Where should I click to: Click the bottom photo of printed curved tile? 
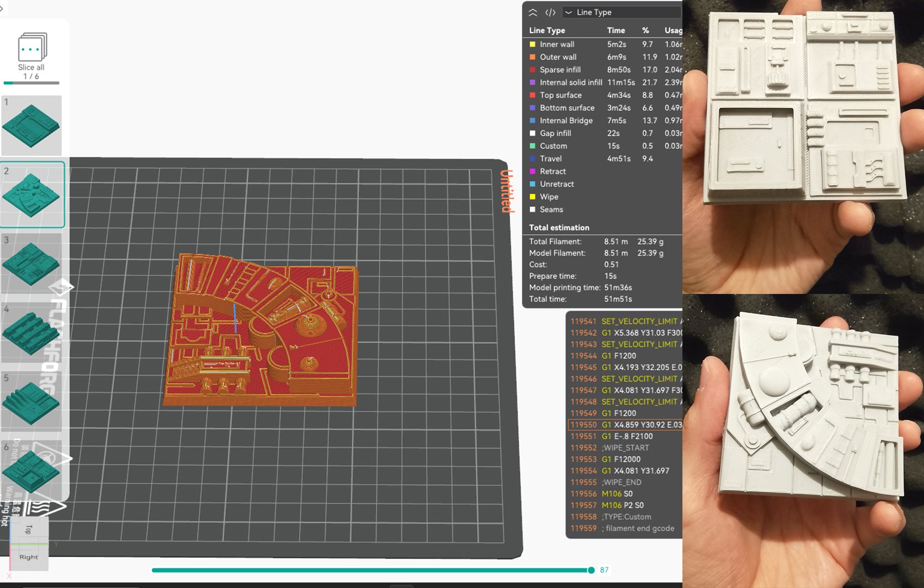(x=803, y=442)
